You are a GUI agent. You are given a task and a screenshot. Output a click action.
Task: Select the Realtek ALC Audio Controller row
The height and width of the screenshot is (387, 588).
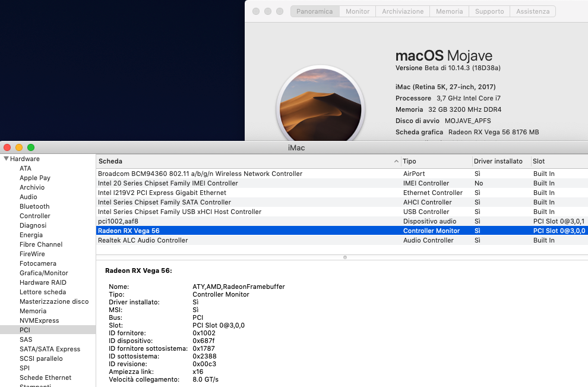[342, 240]
